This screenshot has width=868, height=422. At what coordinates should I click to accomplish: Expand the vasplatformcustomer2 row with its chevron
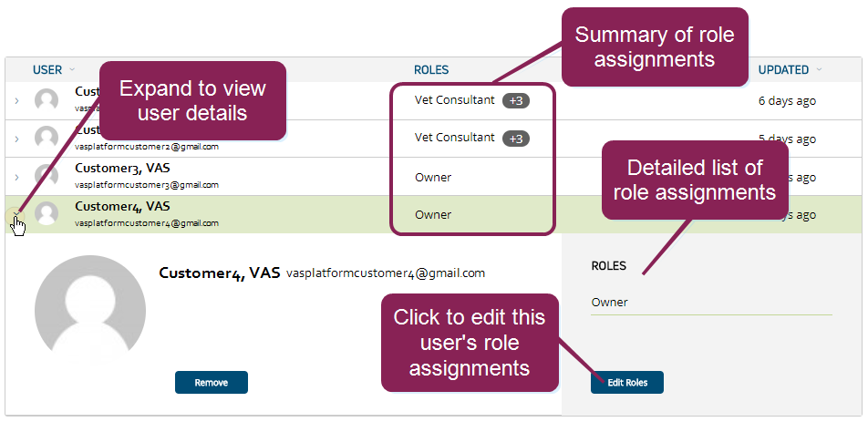(x=16, y=139)
